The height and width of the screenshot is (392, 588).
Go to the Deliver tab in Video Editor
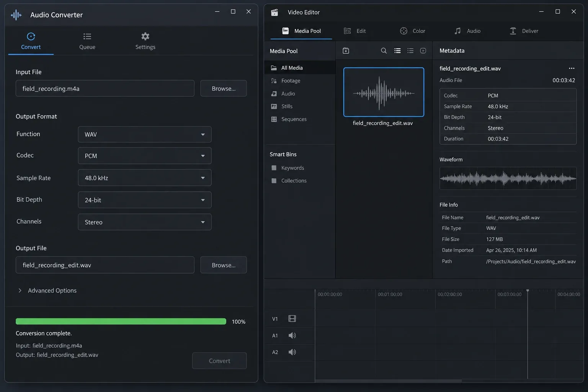click(524, 31)
